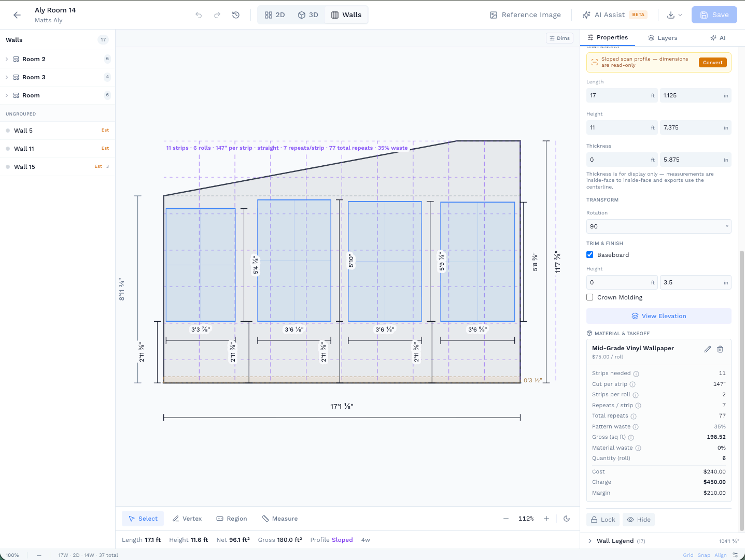Delete Mid-Grade Vinyl Wallpaper material
745x560 pixels.
(x=720, y=349)
